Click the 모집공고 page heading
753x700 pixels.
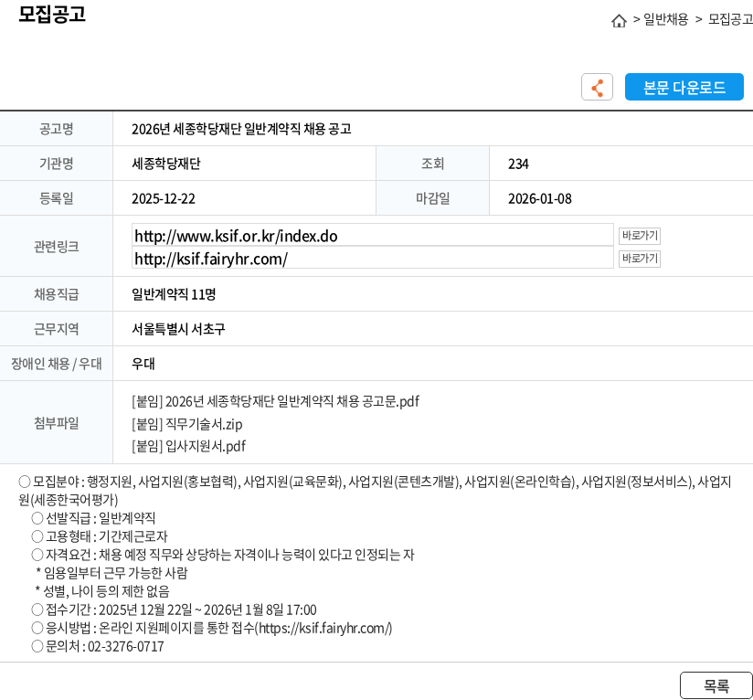pos(52,14)
